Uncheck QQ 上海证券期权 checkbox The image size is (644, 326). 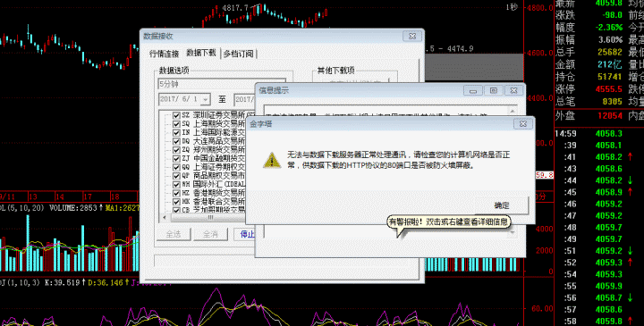176,167
